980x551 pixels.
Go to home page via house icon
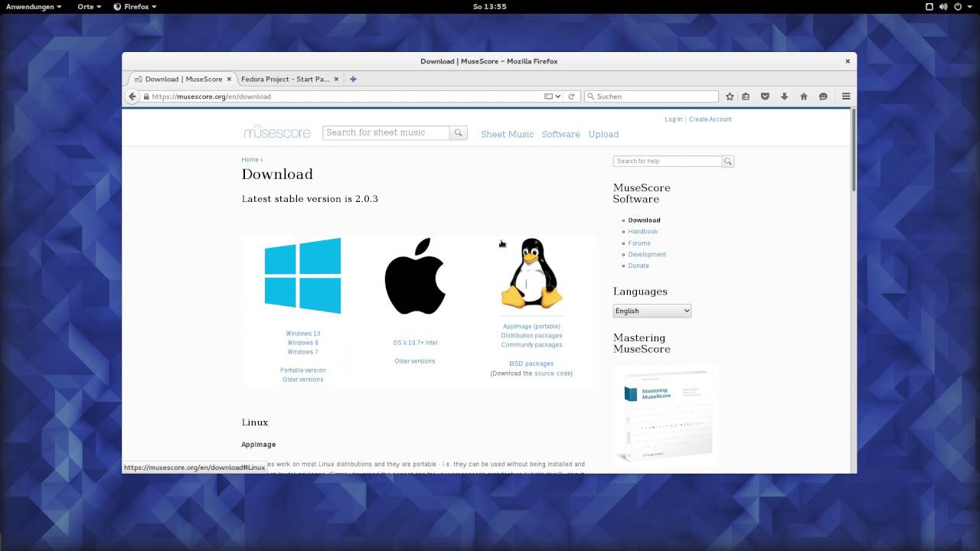click(804, 96)
